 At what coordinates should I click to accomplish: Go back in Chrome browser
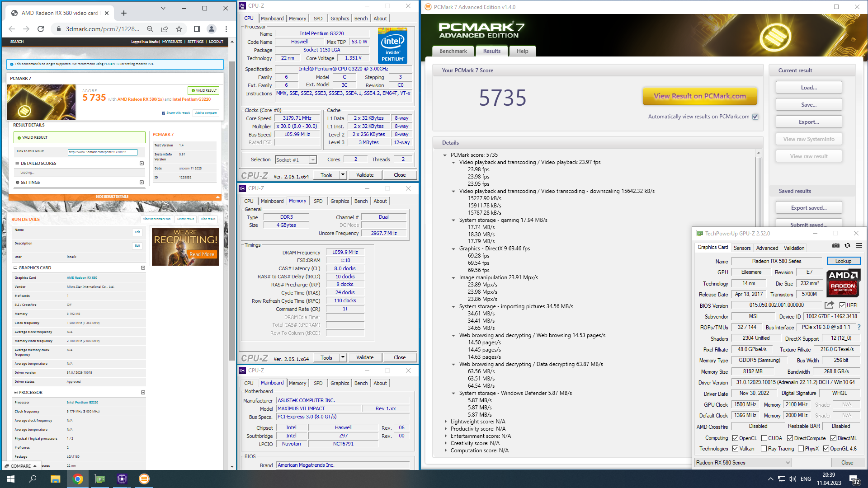[x=12, y=29]
